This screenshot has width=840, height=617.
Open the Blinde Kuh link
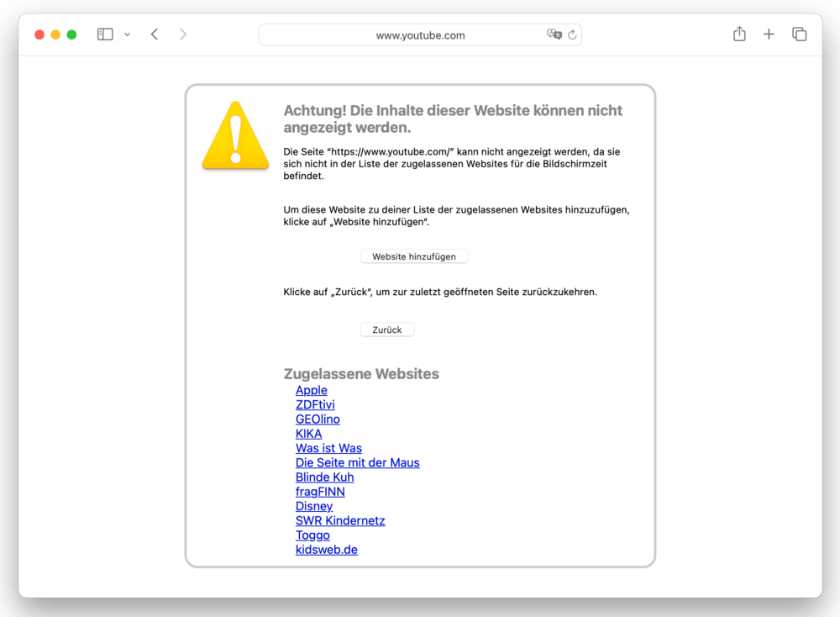click(x=324, y=477)
